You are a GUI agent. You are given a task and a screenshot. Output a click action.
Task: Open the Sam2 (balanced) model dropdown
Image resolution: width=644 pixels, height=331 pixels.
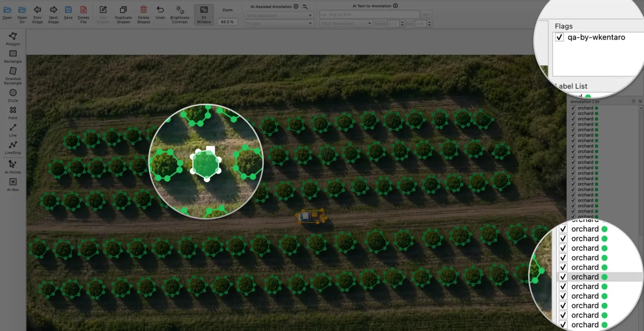click(279, 15)
